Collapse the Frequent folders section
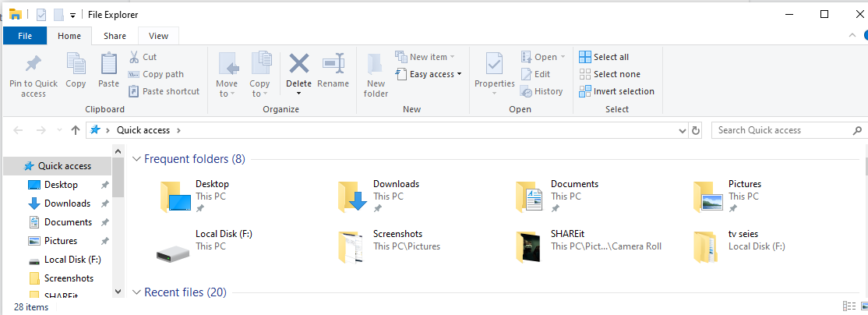The image size is (868, 315). pos(136,159)
